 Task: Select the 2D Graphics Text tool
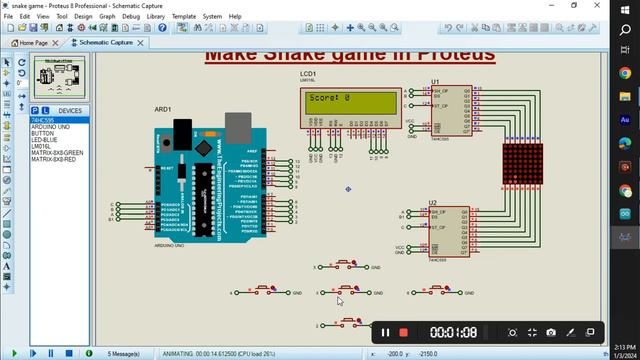(x=7, y=266)
